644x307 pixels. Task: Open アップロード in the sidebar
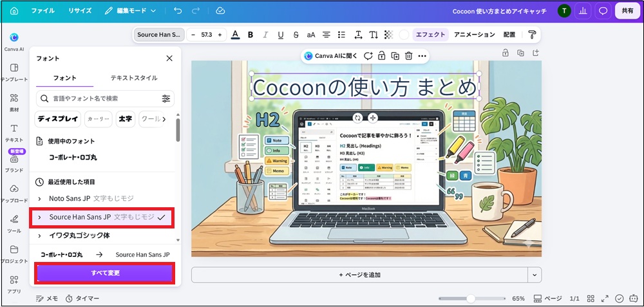pos(14,193)
